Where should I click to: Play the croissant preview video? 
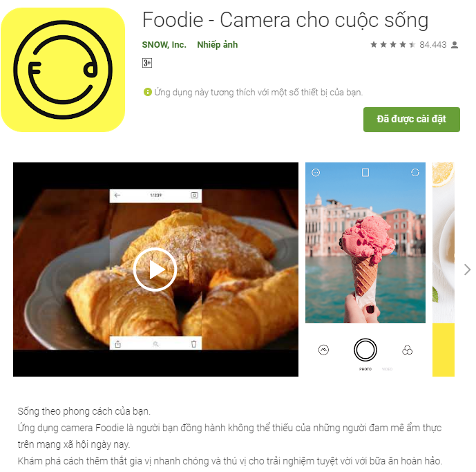click(x=155, y=270)
